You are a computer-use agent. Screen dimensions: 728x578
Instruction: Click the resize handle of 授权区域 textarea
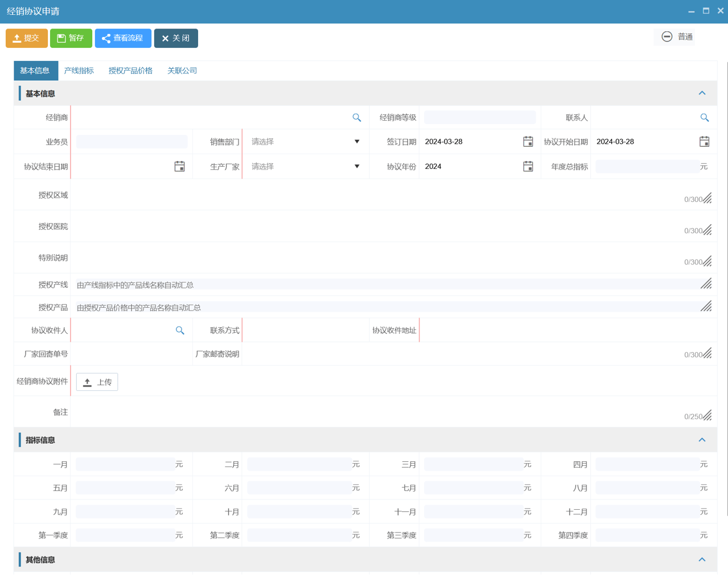point(707,199)
